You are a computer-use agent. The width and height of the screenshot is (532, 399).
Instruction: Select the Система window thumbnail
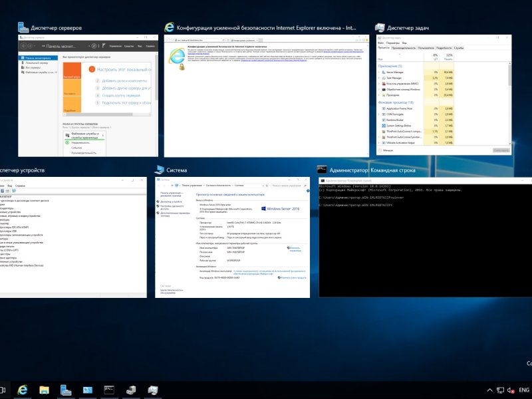232,237
